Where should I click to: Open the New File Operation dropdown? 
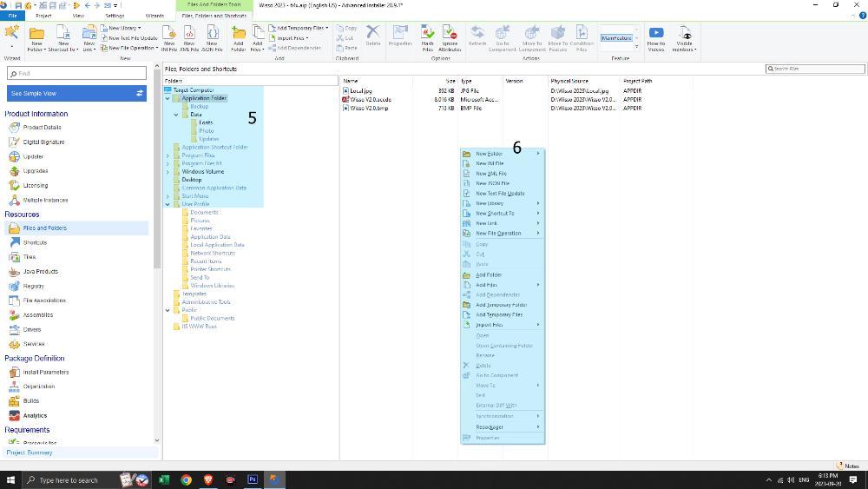coord(129,48)
